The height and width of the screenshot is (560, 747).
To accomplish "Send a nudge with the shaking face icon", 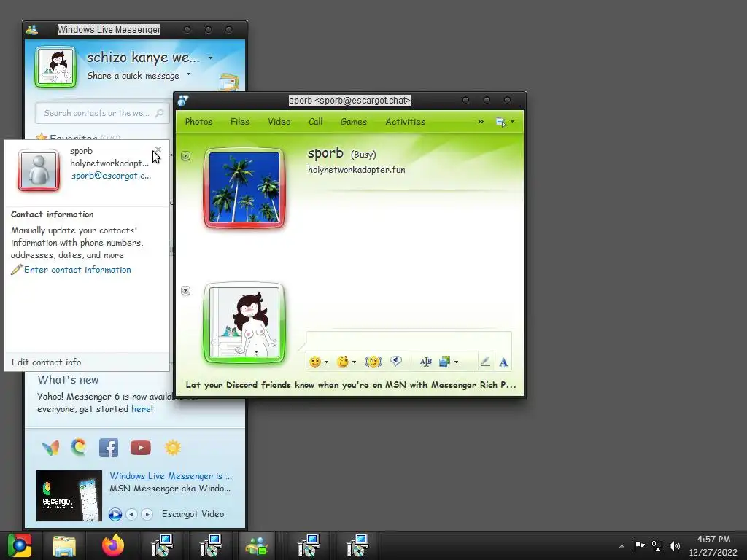I will (x=373, y=362).
